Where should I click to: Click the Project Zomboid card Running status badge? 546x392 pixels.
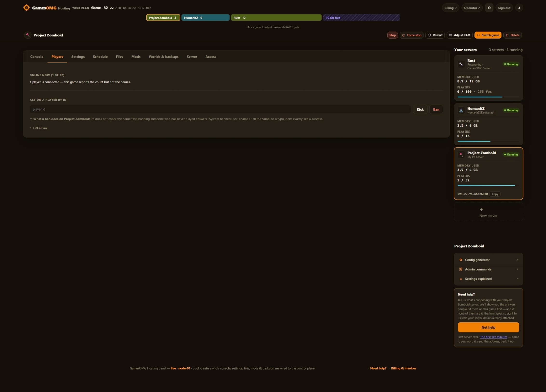[x=511, y=155]
